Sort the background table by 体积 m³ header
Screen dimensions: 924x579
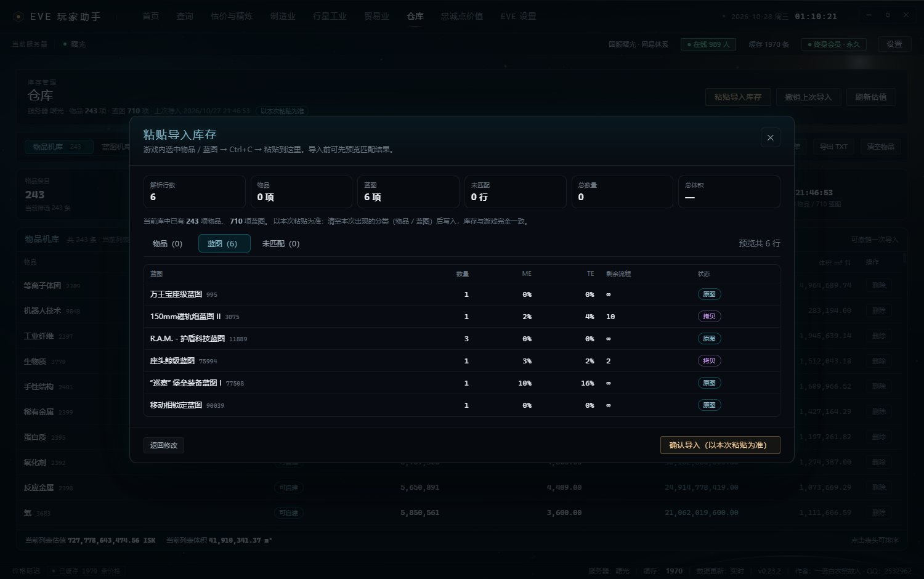835,262
